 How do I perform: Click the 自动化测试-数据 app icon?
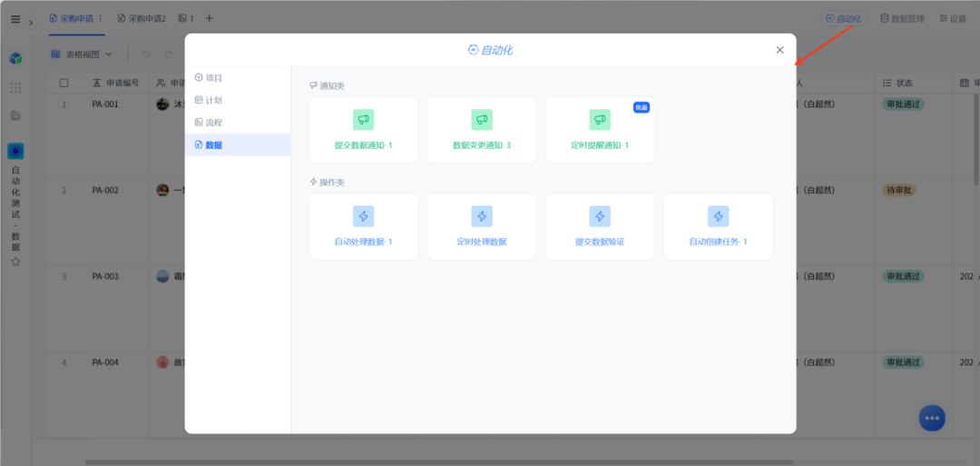click(x=15, y=151)
